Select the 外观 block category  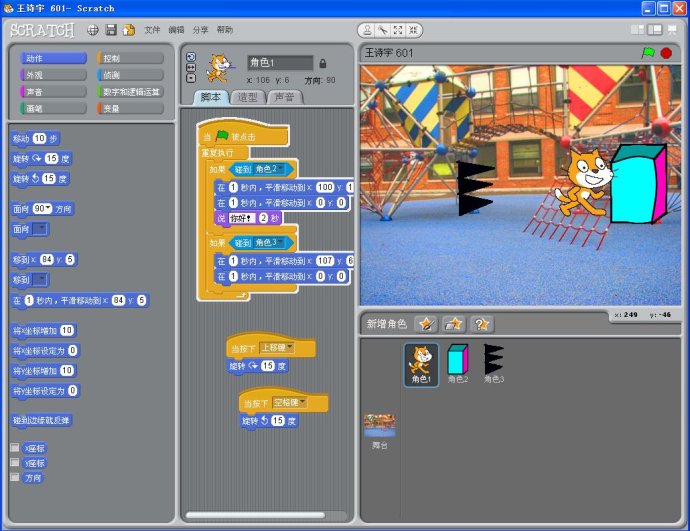click(53, 75)
